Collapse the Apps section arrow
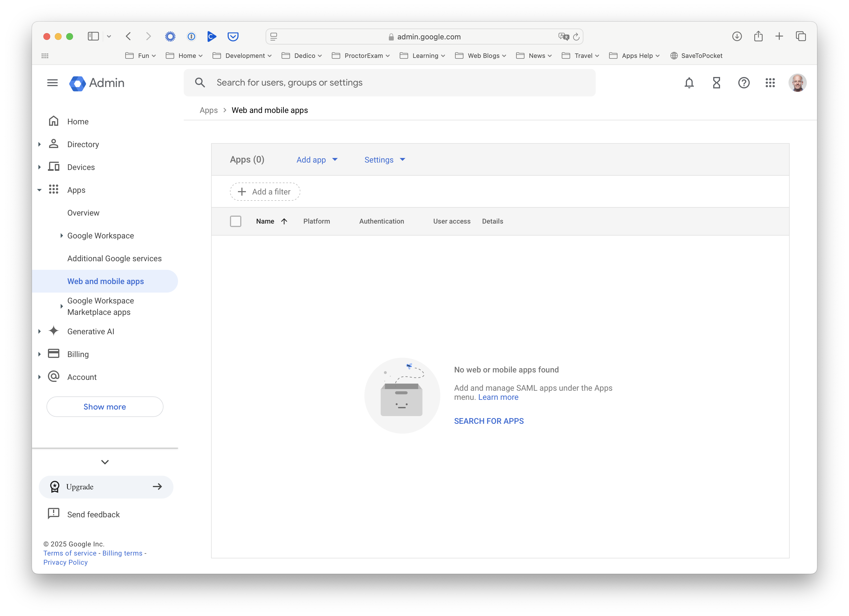 39,190
